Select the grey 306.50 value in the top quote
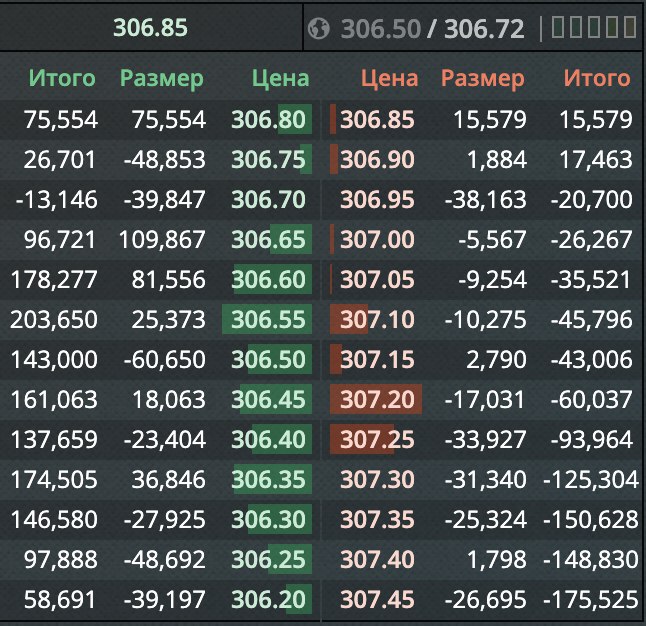The height and width of the screenshot is (626, 646). [381, 29]
